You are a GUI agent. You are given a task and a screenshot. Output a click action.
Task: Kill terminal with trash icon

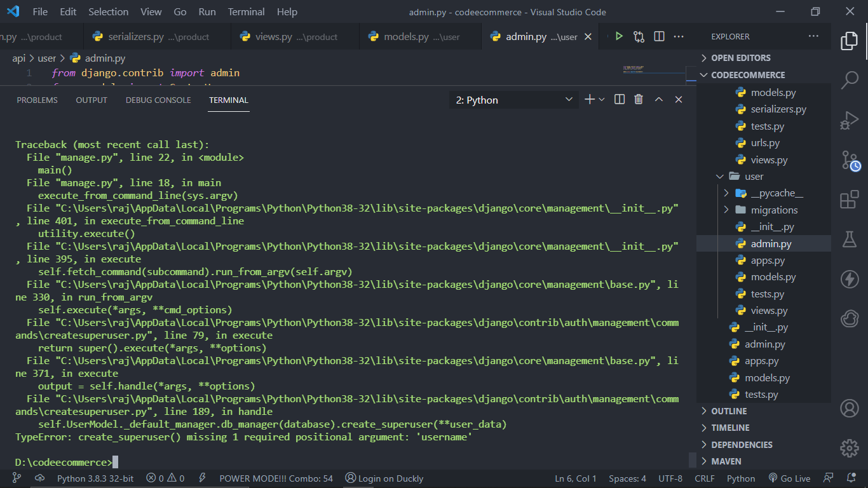tap(639, 99)
